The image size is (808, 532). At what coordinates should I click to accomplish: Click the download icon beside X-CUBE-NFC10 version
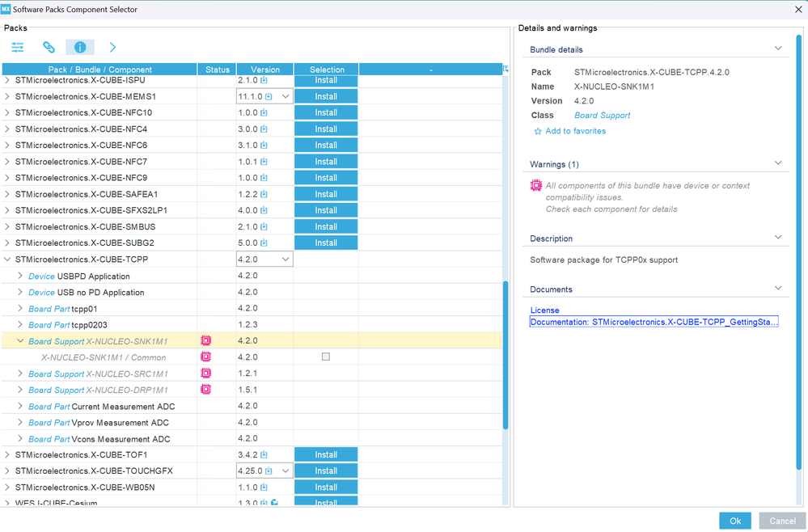click(264, 112)
